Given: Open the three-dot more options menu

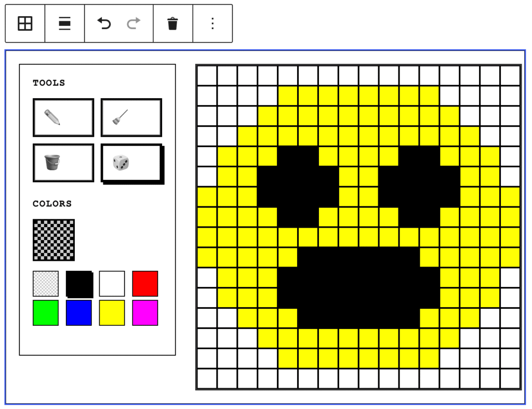Looking at the screenshot, I should pyautogui.click(x=212, y=23).
